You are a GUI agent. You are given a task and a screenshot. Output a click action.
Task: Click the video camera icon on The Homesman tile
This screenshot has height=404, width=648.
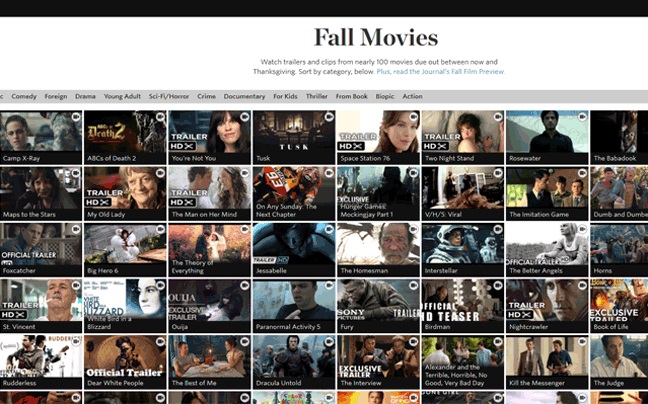(x=413, y=229)
